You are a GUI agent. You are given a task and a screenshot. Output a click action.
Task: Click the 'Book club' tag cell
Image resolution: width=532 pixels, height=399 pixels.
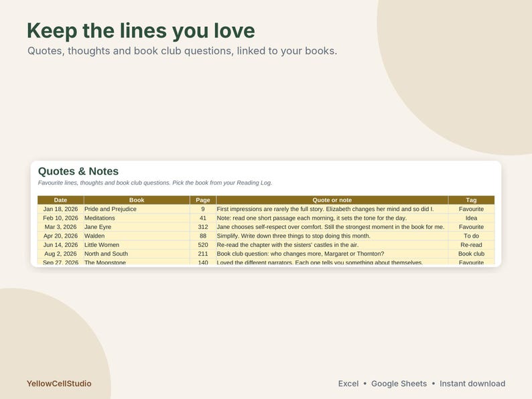coord(471,254)
